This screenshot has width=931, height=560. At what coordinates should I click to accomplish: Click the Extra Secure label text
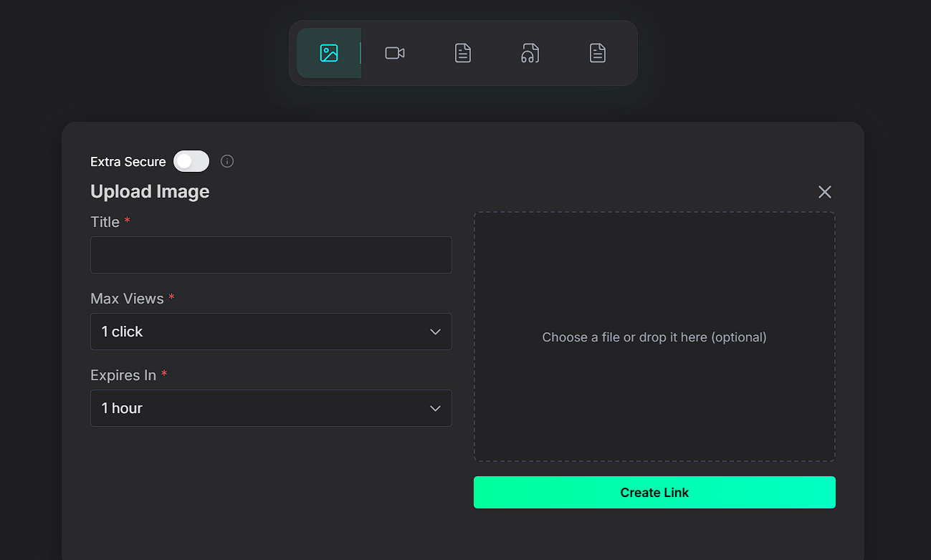coord(128,162)
